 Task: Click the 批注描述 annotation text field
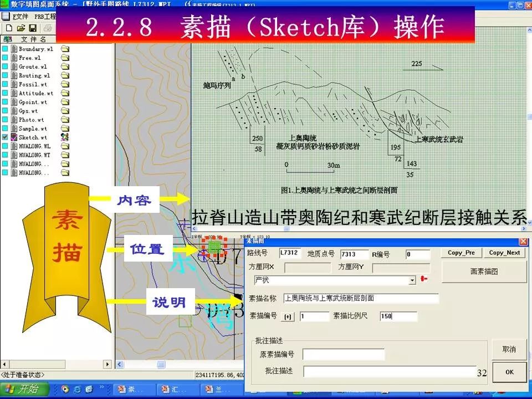390,371
